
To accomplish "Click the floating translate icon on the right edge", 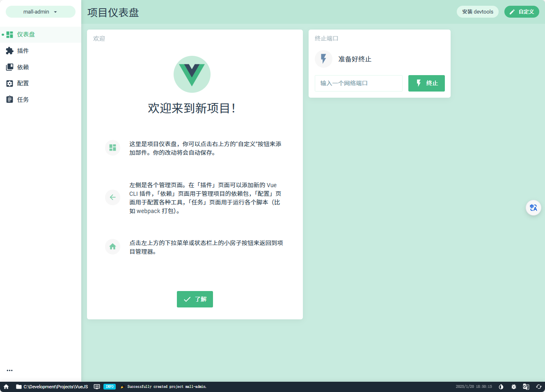I will (x=534, y=208).
